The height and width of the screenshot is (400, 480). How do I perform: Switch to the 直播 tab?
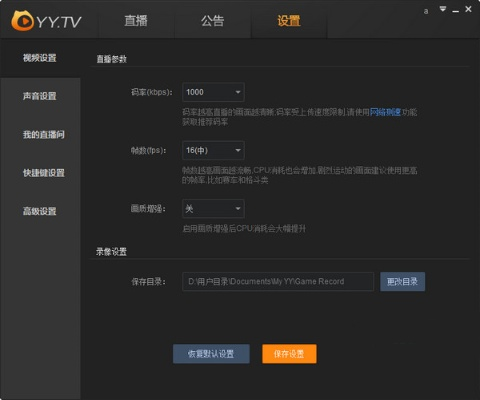[136, 21]
